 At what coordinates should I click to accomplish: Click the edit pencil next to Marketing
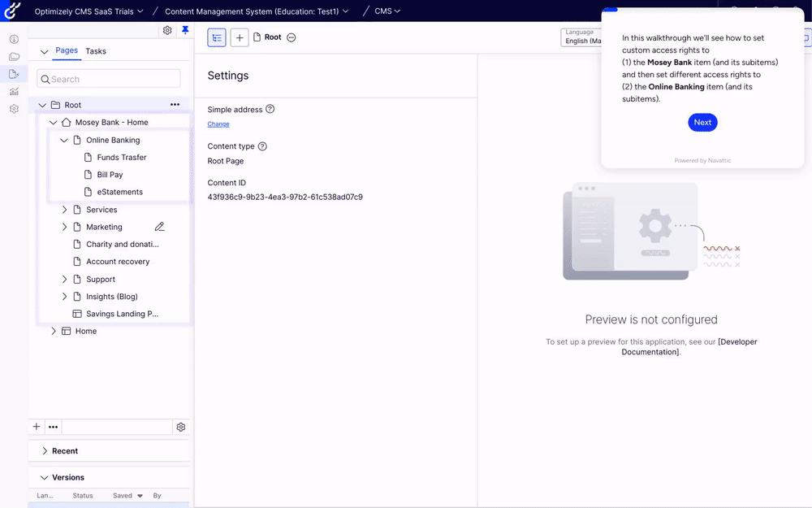159,227
